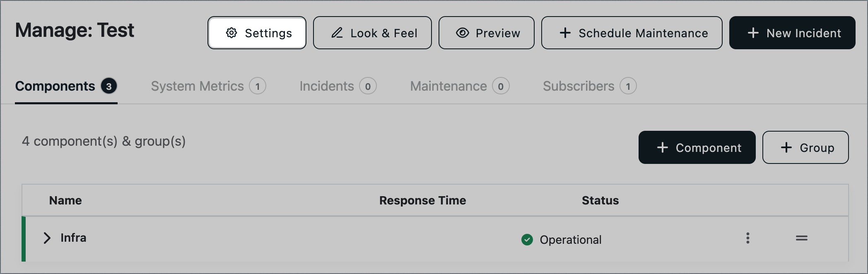The height and width of the screenshot is (274, 868).
Task: Click the Status column header
Action: tap(600, 200)
